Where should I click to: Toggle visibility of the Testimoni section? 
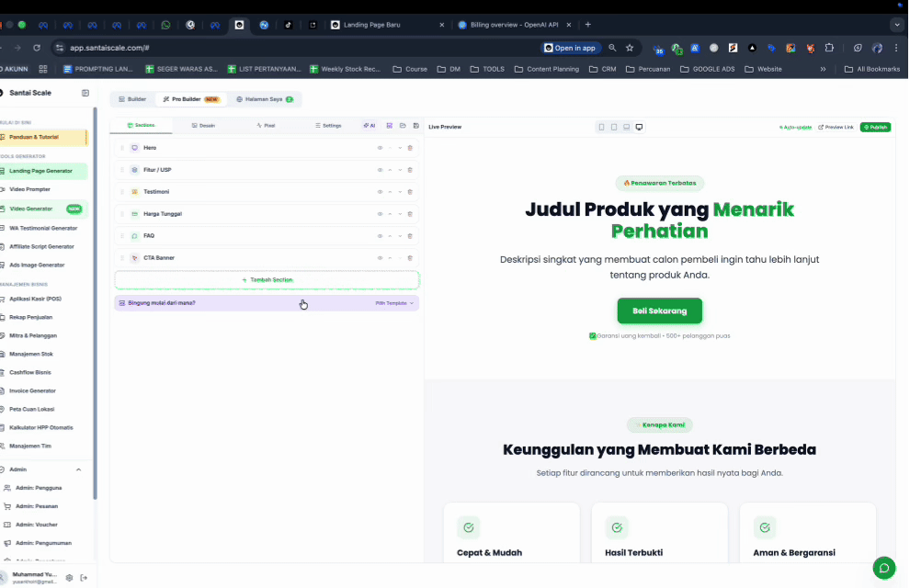(381, 192)
